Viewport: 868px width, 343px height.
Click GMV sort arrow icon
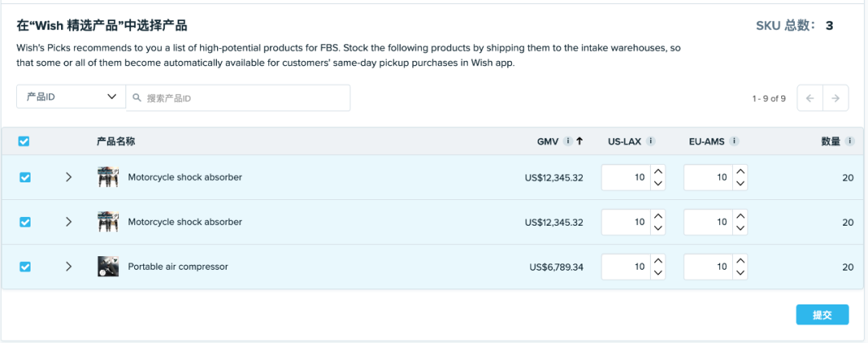click(579, 141)
